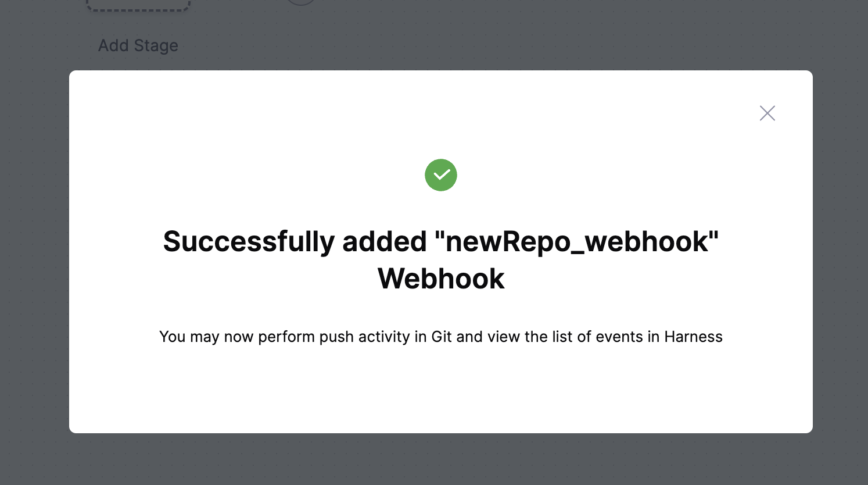Close the success dialog using the X
This screenshot has height=485, width=868.
[767, 113]
